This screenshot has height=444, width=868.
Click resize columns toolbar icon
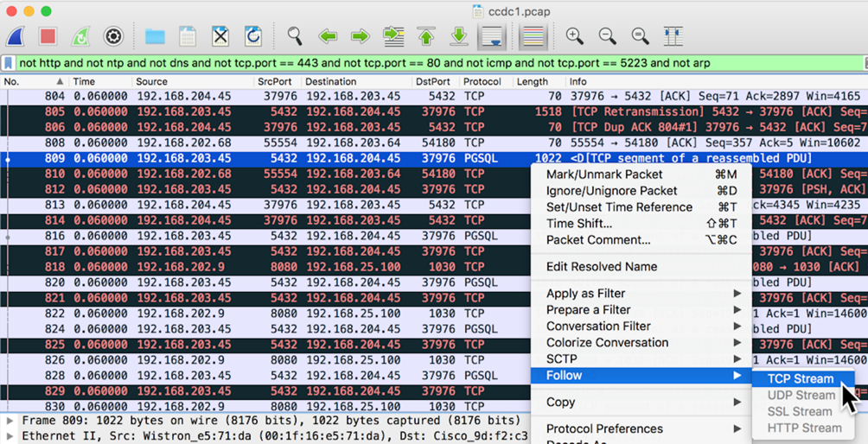673,36
